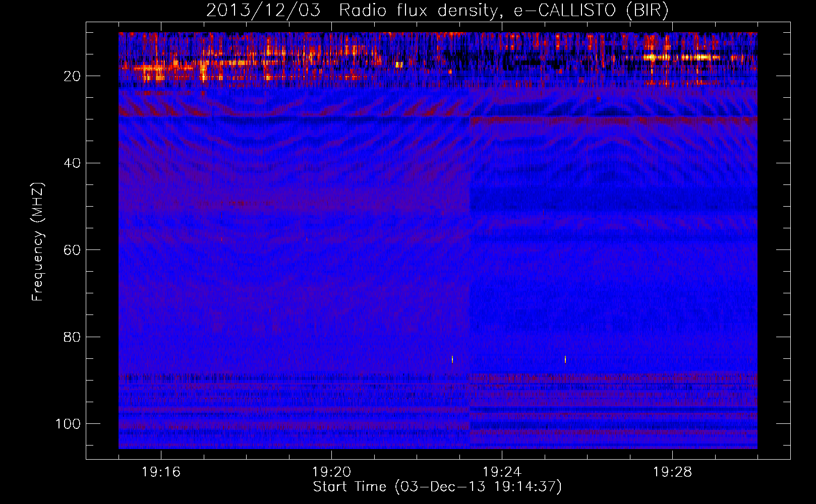Click the '19:16' time tick label
This screenshot has width=816, height=504.
pos(161,472)
